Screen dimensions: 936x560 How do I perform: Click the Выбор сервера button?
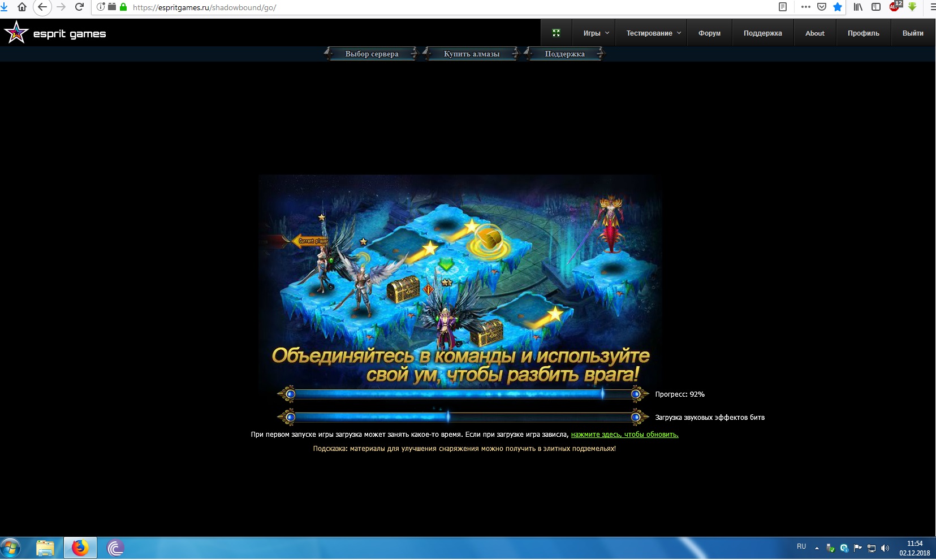tap(372, 54)
